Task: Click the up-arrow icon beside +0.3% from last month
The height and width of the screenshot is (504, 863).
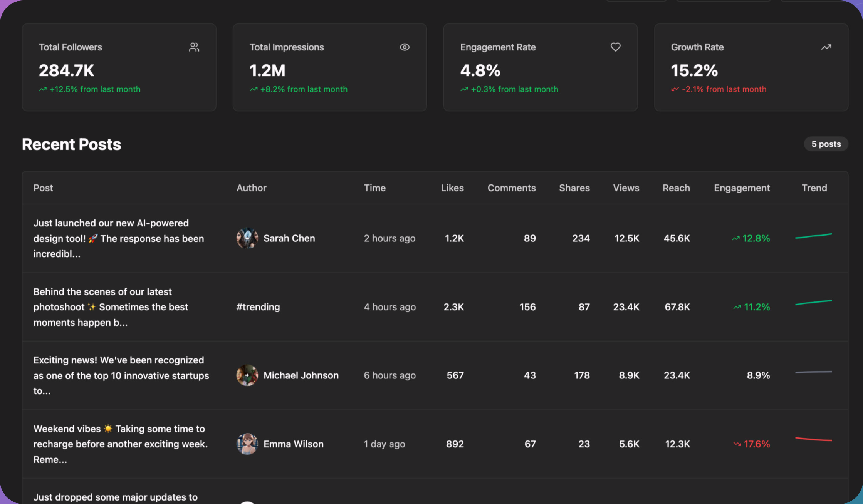Action: [464, 89]
